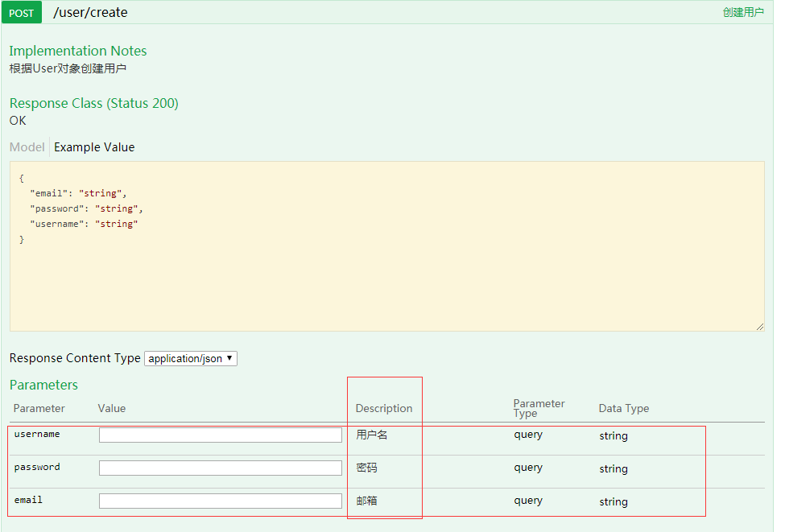Select the Example Value tab
Screen dimensions: 785x532
(x=93, y=146)
